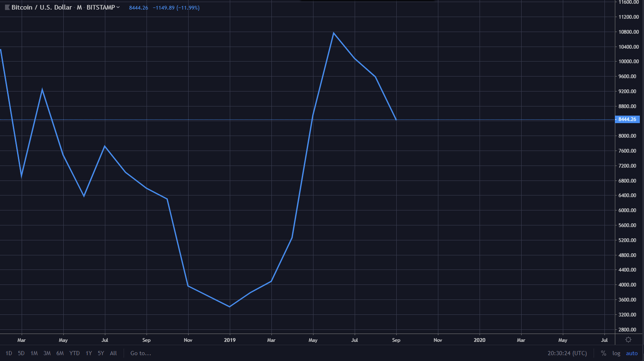Switch to the 1Y range

point(88,353)
